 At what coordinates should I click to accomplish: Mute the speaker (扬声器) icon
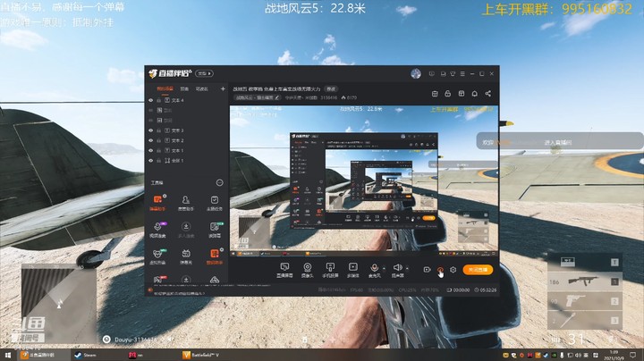point(397,267)
